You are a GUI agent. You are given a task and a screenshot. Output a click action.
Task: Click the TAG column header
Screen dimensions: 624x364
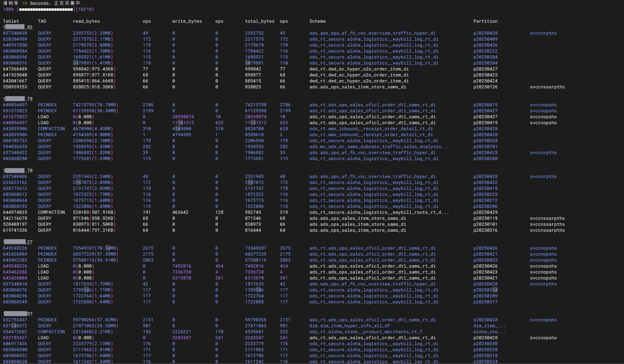click(x=42, y=21)
